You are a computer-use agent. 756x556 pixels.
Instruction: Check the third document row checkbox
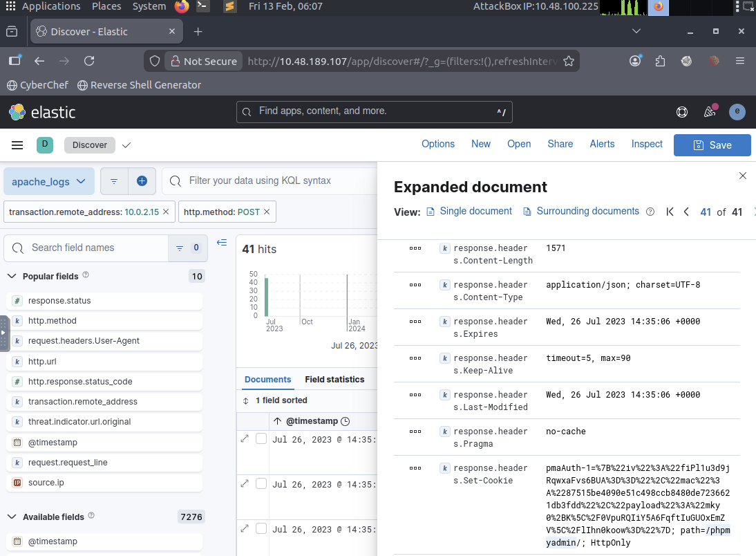(261, 528)
